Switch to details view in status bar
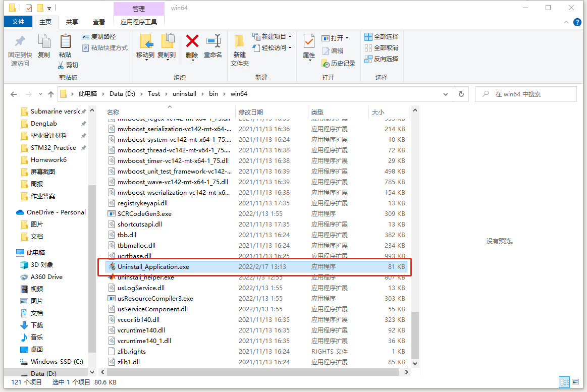Viewport: 587px width, 392px height. point(565,382)
